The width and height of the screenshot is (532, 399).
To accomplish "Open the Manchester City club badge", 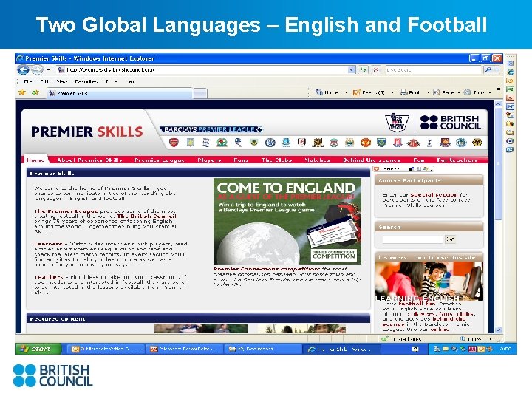I will point(349,143).
